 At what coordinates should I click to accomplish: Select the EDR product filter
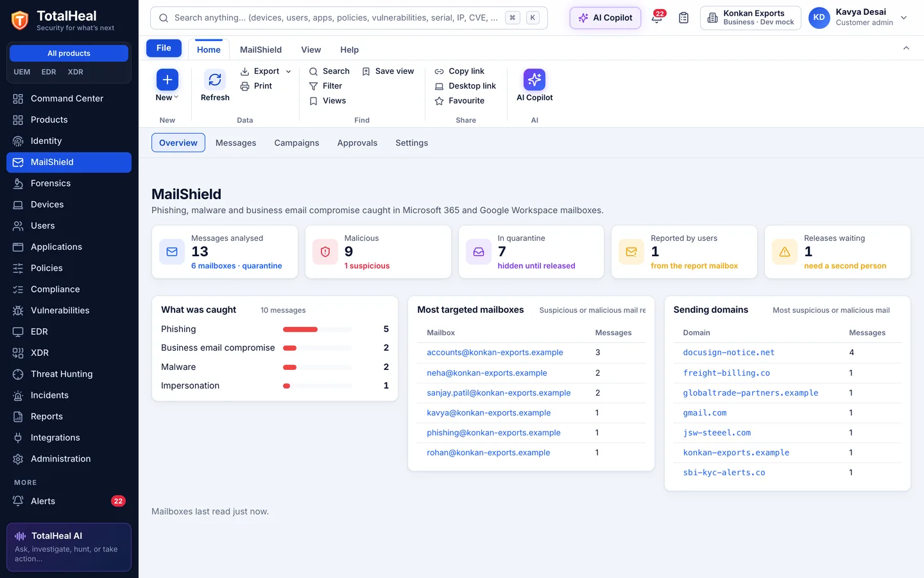49,72
